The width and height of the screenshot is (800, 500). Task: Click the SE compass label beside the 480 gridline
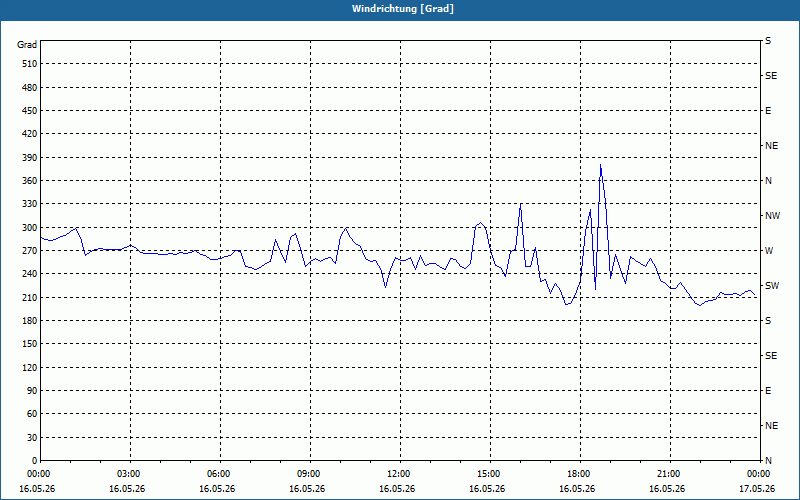(771, 76)
